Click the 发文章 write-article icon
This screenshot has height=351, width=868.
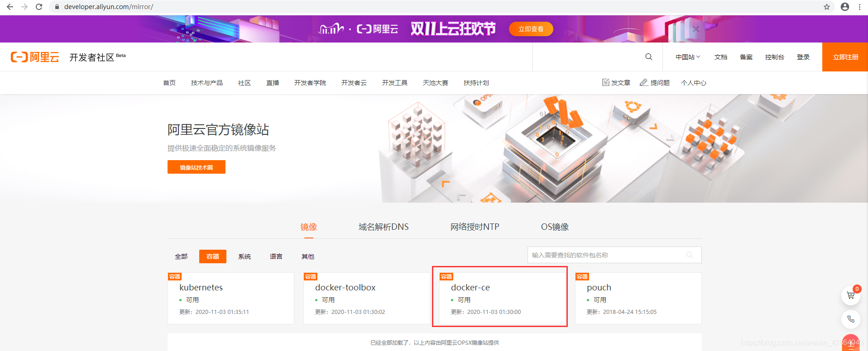coord(606,82)
